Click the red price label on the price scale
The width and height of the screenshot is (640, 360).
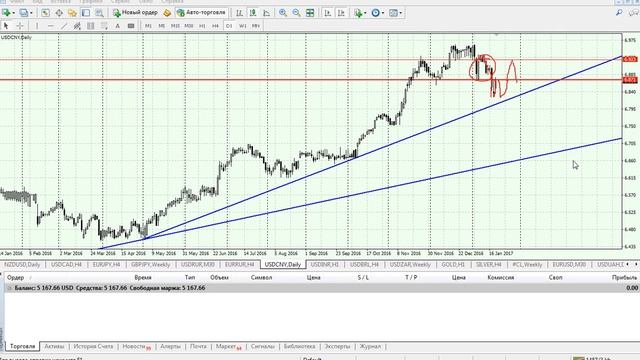point(630,59)
